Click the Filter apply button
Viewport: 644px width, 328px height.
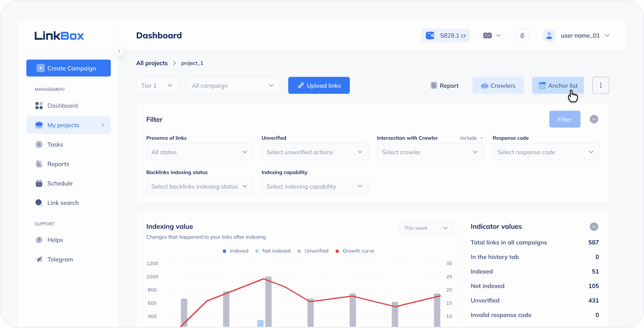[x=565, y=119]
